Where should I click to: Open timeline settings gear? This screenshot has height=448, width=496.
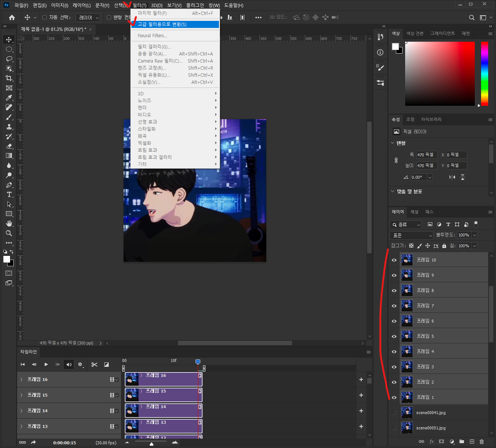coord(80,365)
